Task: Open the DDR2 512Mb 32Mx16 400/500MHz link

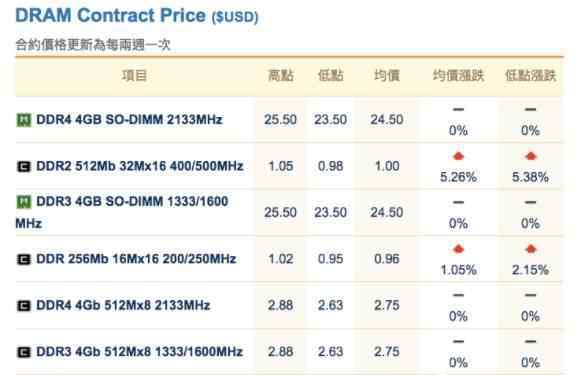Action: coord(140,166)
